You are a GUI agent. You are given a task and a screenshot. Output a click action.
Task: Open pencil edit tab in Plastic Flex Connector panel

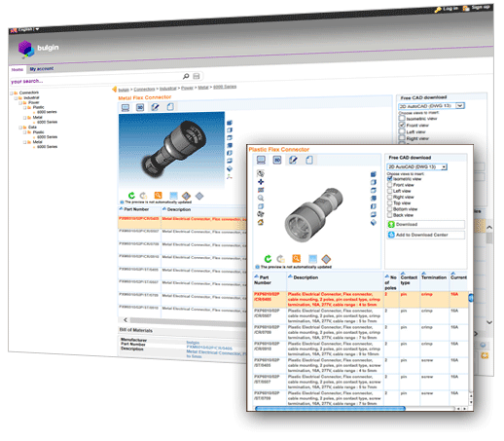click(x=293, y=160)
